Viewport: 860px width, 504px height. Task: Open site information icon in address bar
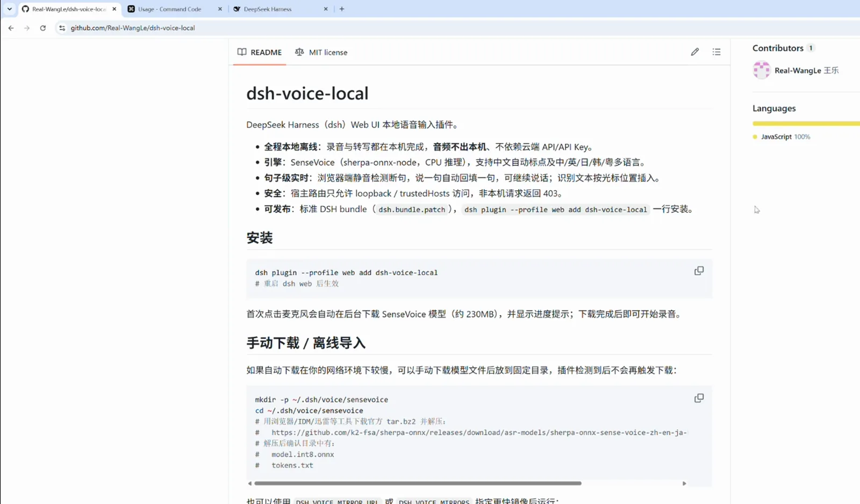point(62,28)
